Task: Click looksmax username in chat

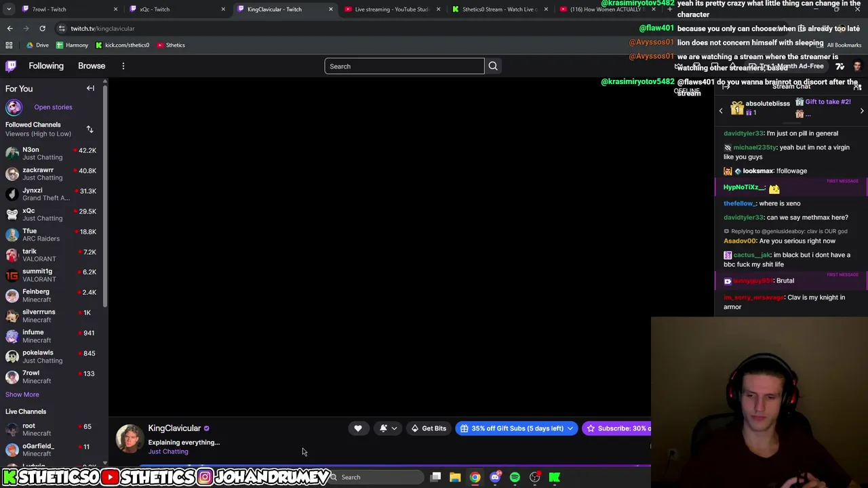Action: (757, 171)
